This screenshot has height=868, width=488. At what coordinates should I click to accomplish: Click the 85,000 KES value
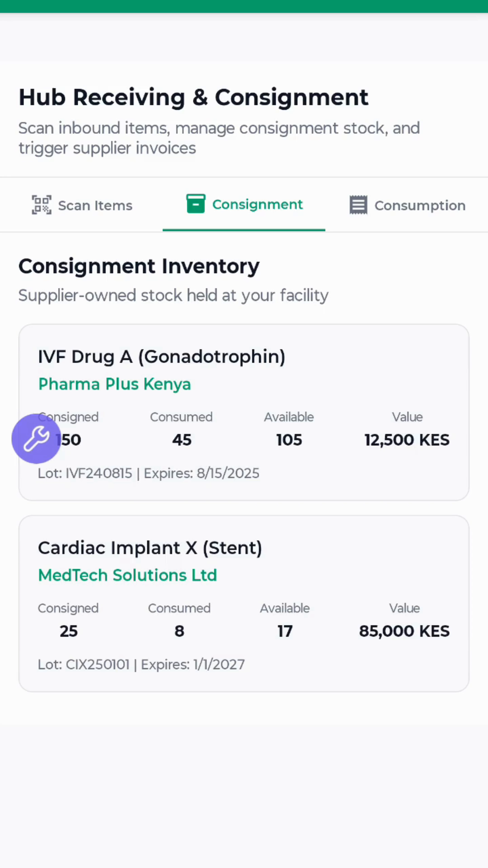[404, 631]
